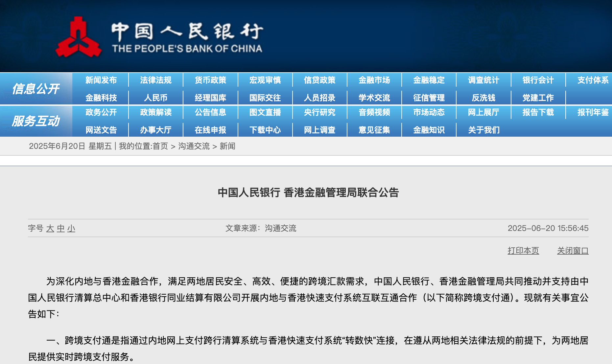Image resolution: width=612 pixels, height=364 pixels.
Task: Click the date text 2025年6月20日 星期五
Action: [x=70, y=146]
